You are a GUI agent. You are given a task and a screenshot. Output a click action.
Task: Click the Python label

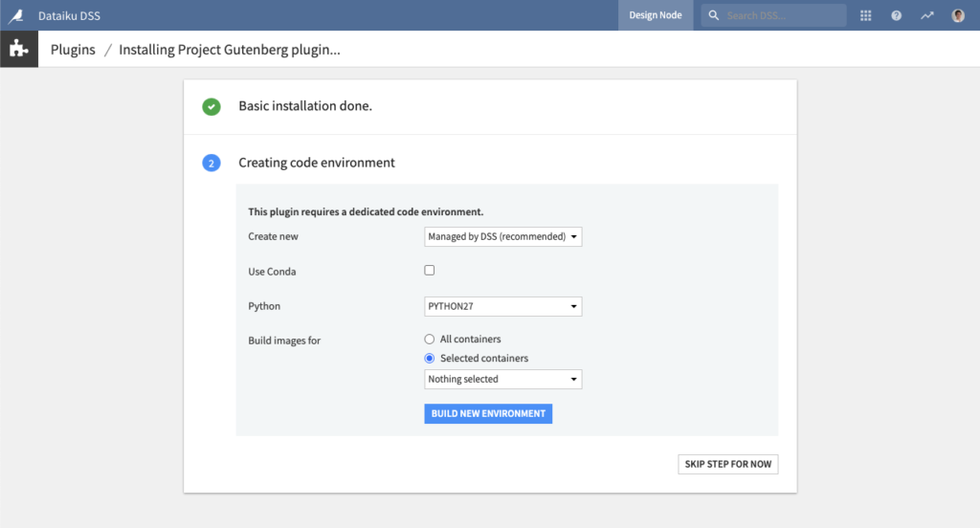coord(264,306)
